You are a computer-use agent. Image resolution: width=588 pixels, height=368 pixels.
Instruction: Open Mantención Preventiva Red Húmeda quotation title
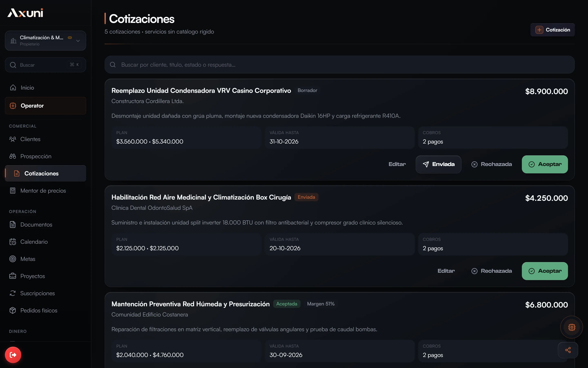[x=190, y=304]
